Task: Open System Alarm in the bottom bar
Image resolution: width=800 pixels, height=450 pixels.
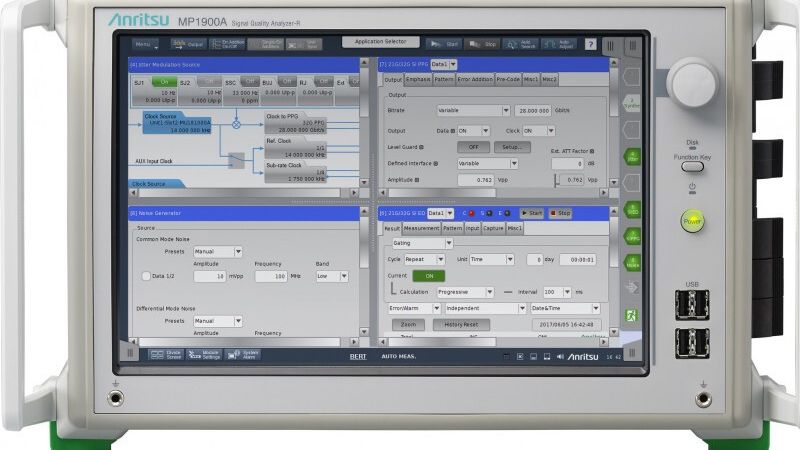Action: pos(243,355)
